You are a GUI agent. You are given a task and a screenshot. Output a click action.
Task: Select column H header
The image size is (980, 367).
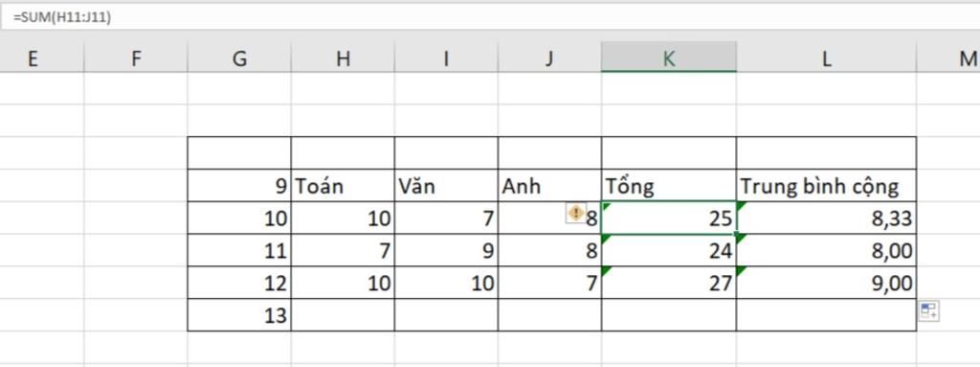pos(343,58)
